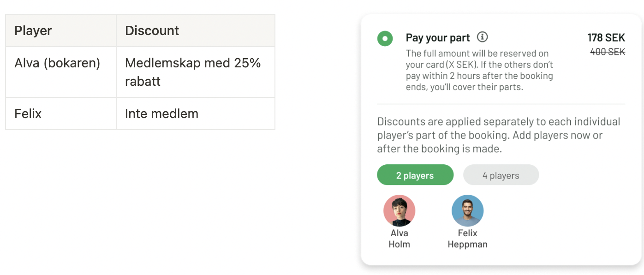Click the Player column header
This screenshot has height=275, width=644.
(x=33, y=31)
